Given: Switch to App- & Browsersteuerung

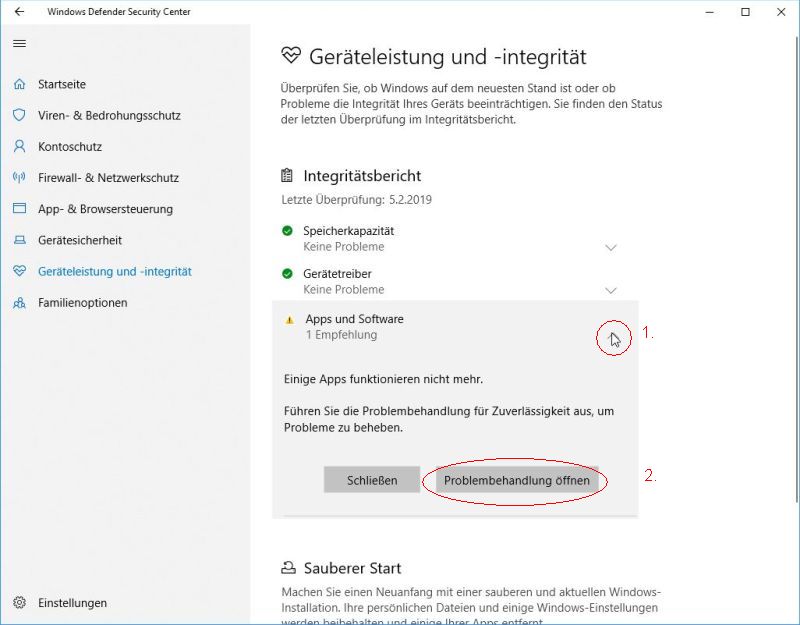Looking at the screenshot, I should (105, 209).
